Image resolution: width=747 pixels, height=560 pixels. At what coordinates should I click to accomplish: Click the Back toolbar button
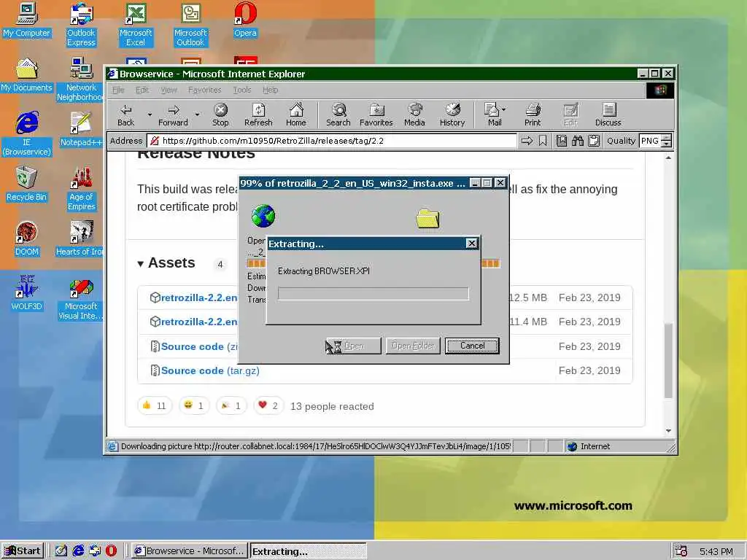[x=125, y=115]
